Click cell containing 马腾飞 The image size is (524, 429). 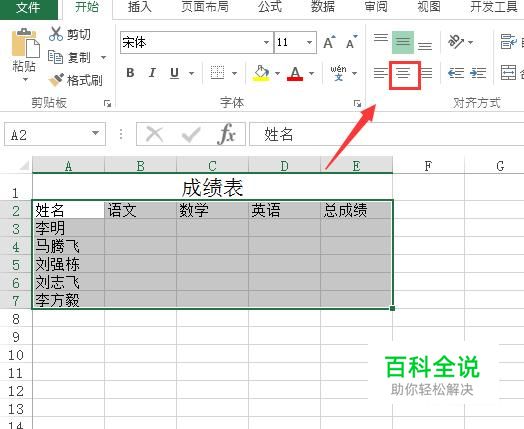69,246
